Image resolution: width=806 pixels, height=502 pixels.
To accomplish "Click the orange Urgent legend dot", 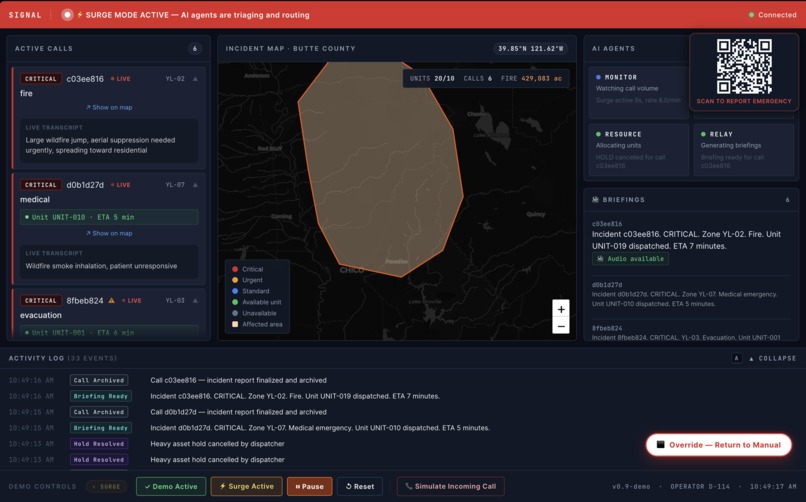I will point(235,280).
